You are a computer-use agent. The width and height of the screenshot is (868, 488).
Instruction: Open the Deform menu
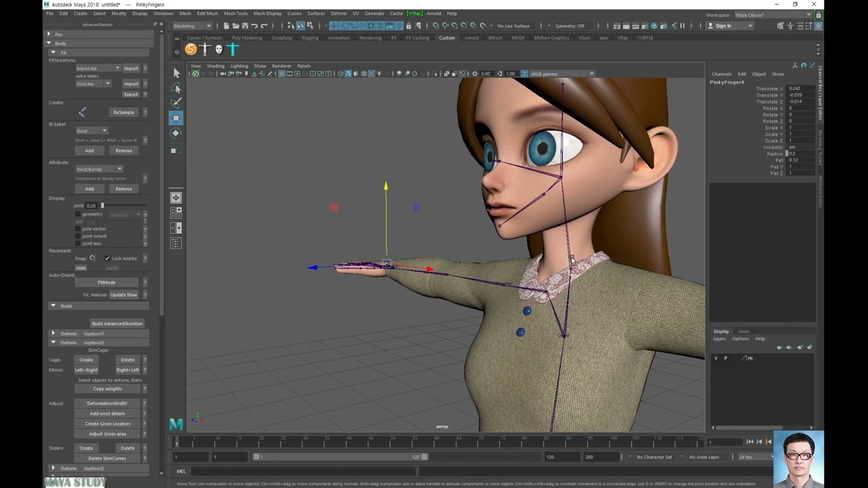pos(338,14)
